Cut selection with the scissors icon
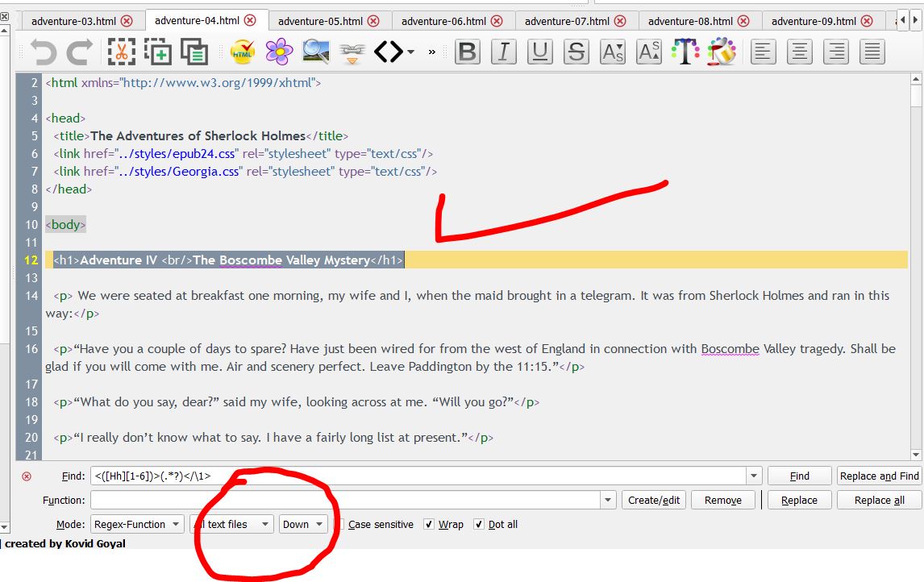The width and height of the screenshot is (924, 582). (x=122, y=52)
